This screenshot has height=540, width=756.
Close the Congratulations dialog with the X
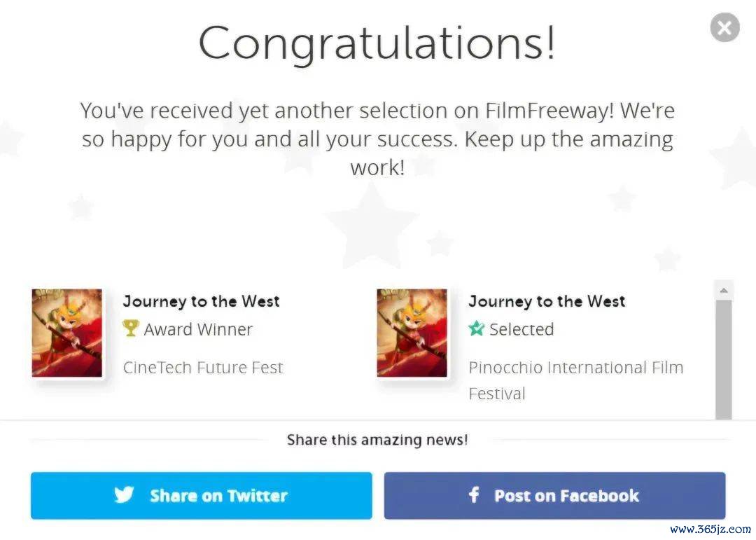724,28
